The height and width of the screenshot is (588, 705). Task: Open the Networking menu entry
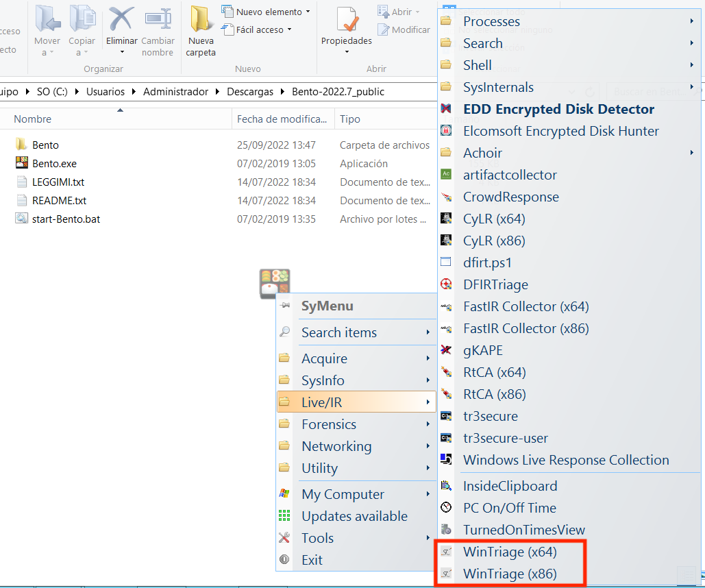tap(356, 446)
